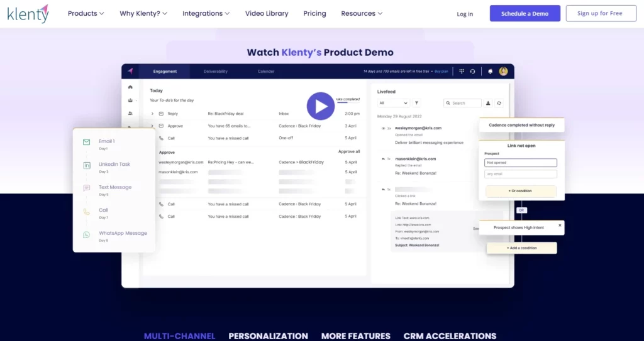
Task: Expand the Resources menu
Action: pos(362,14)
